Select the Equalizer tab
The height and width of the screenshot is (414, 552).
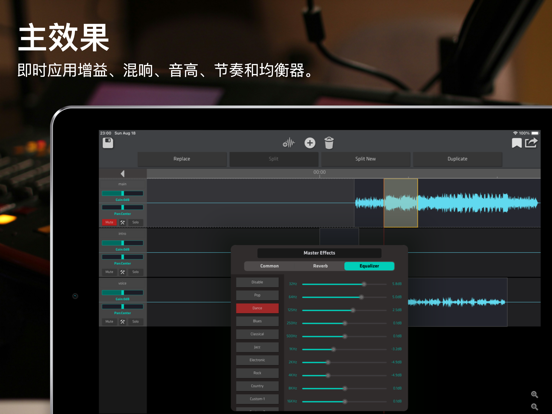tap(369, 266)
